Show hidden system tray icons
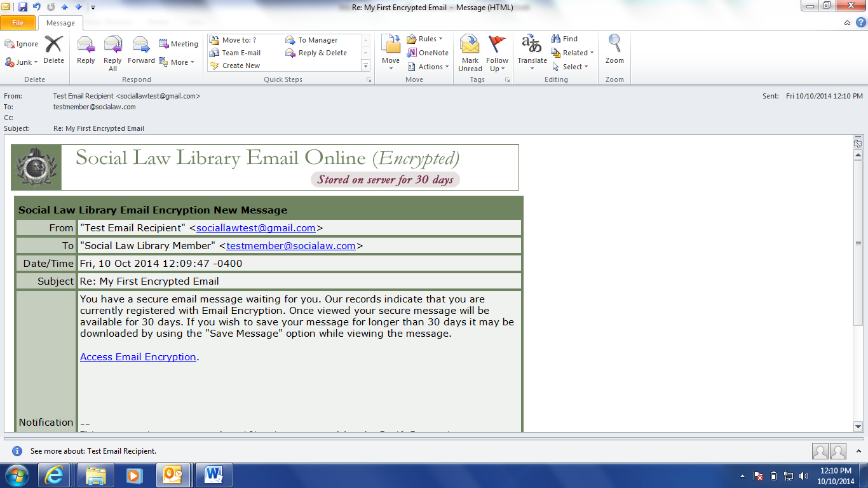The image size is (868, 488). click(742, 475)
